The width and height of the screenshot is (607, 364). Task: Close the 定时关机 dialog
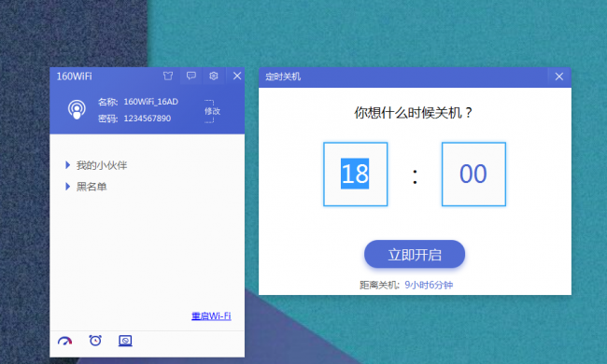pos(559,77)
